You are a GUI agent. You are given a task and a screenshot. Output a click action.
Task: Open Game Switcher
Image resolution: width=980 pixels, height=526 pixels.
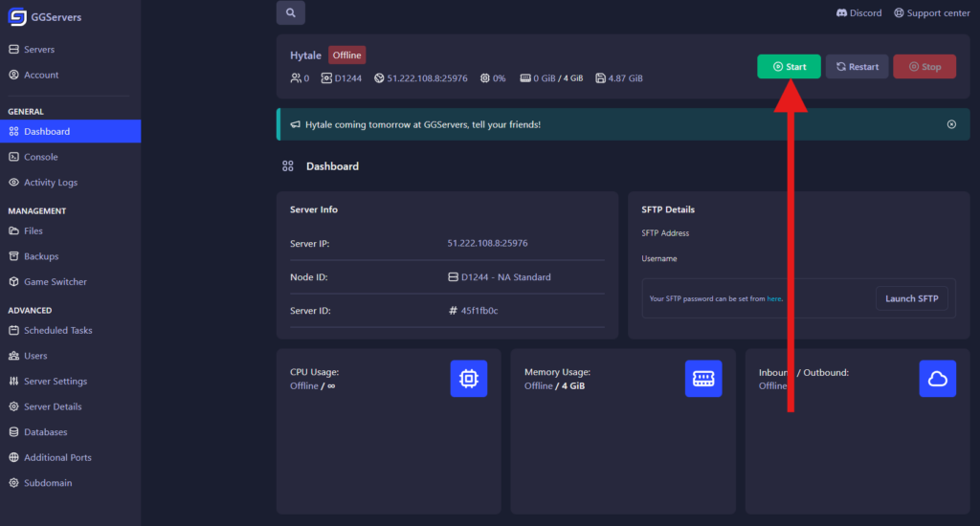click(70, 282)
